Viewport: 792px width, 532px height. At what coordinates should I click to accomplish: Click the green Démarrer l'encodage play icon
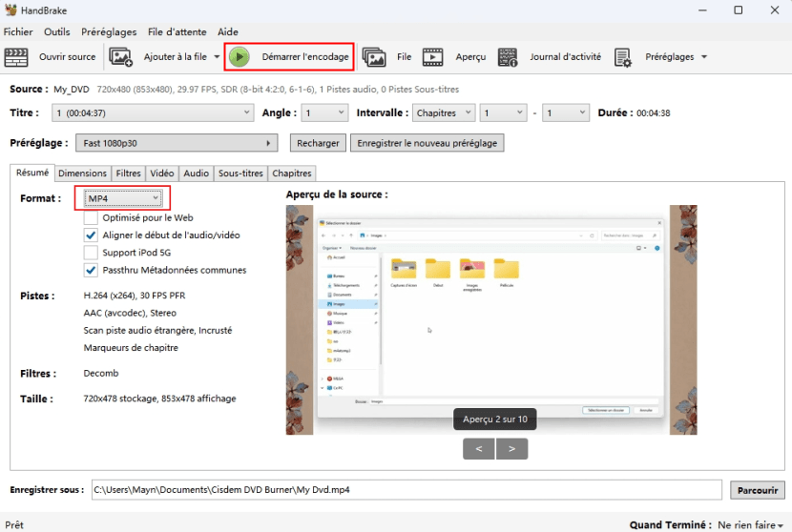point(240,57)
